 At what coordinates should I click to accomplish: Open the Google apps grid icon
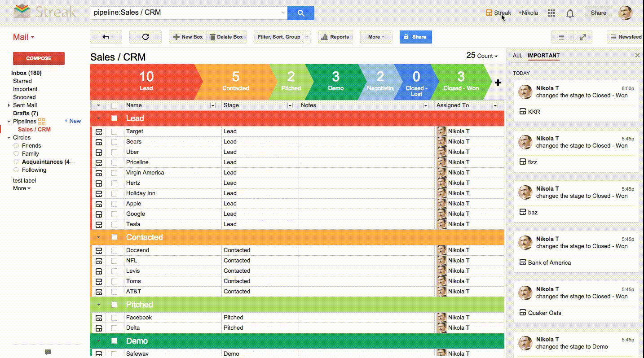pos(551,13)
